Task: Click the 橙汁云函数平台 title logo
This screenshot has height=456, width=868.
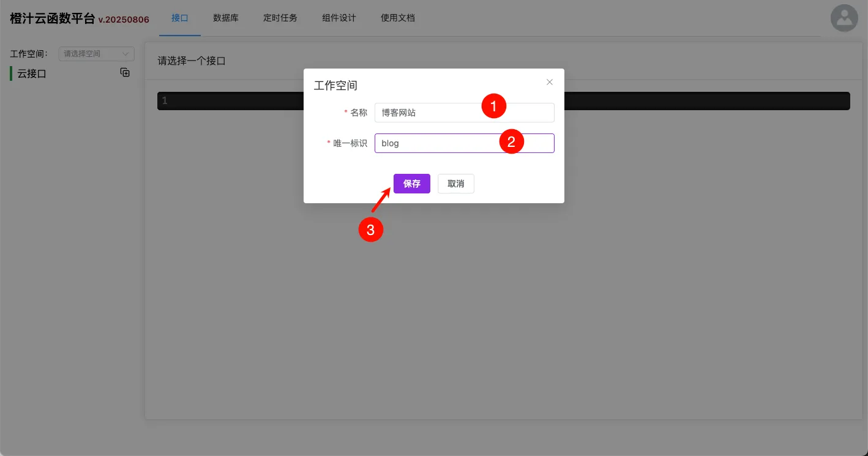Action: click(53, 18)
